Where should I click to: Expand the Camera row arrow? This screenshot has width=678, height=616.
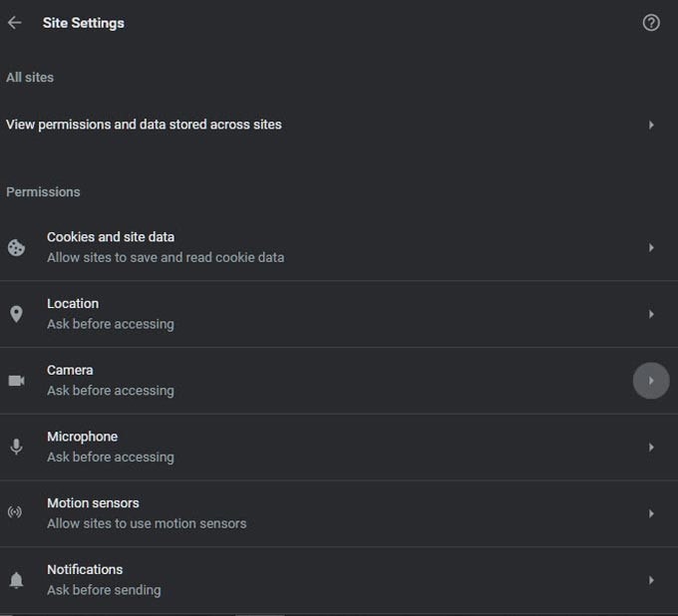[x=651, y=381]
